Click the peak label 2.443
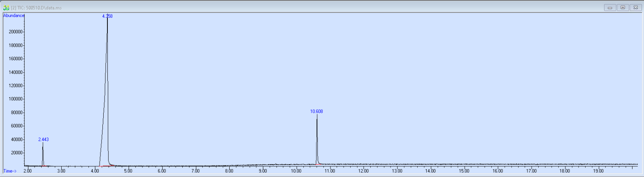This screenshot has height=177, width=644. coord(43,139)
